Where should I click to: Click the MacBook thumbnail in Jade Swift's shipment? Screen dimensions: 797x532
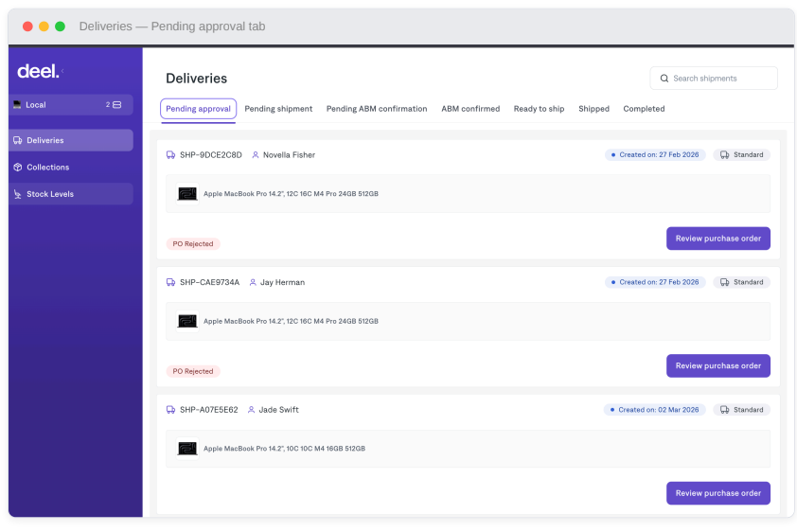coord(187,449)
